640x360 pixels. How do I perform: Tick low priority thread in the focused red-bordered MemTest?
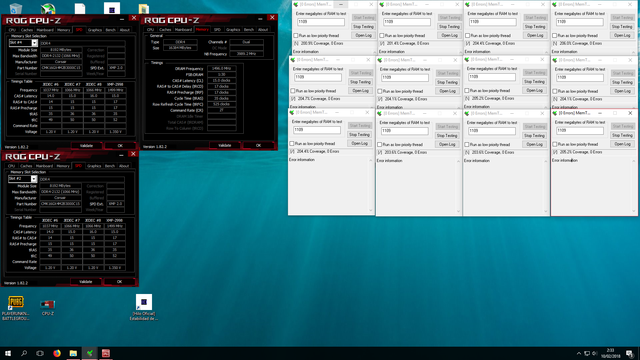tap(555, 144)
